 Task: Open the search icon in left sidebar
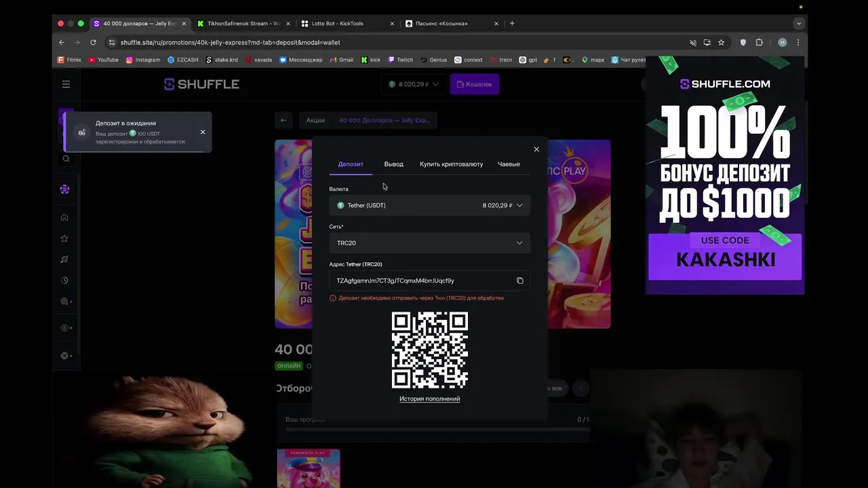coord(66,159)
